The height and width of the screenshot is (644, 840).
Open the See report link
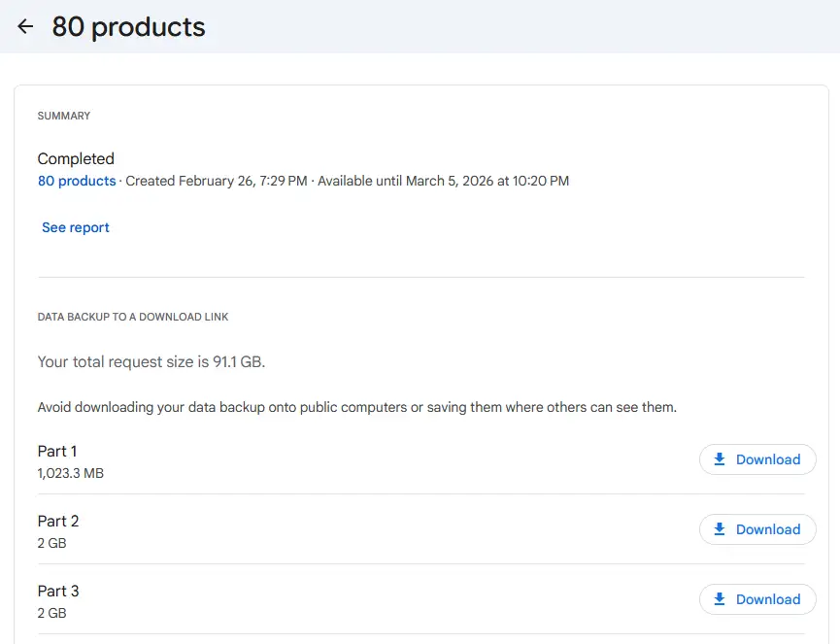(75, 226)
